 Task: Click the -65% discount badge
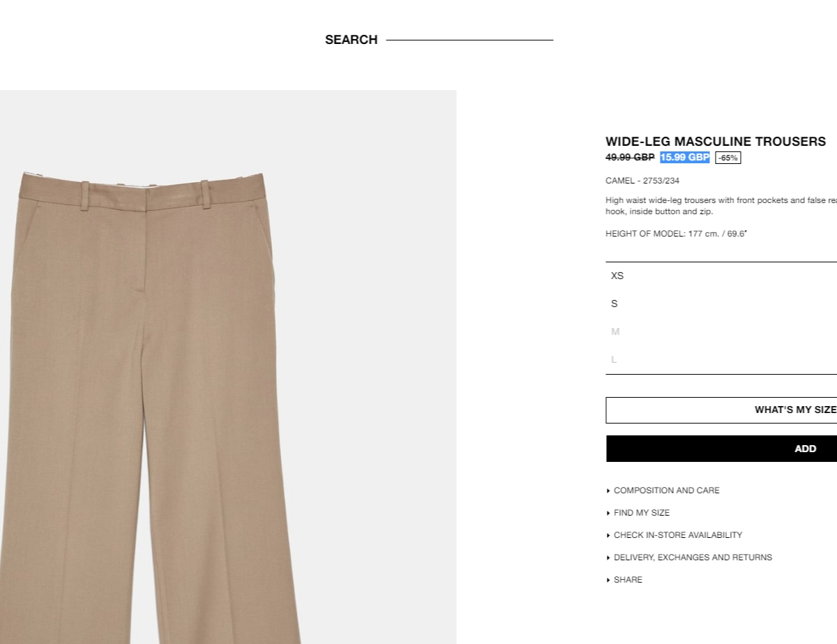tap(727, 158)
